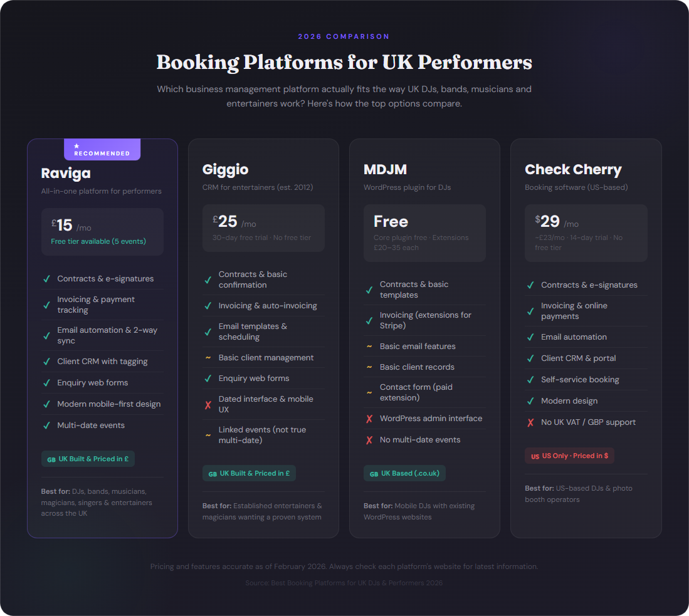Screen dimensions: 689x616
Task: Click the red X beside WordPress admin interface
Action: click(369, 419)
